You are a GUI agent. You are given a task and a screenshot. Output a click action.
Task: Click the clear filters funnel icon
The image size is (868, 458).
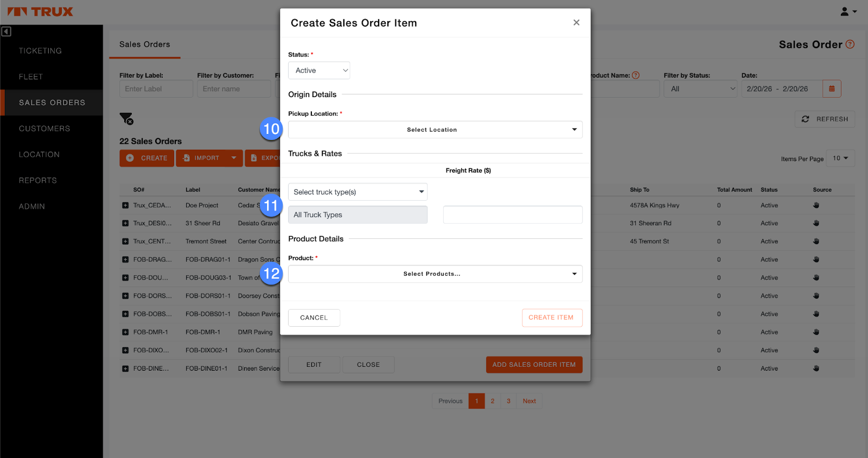tap(126, 118)
